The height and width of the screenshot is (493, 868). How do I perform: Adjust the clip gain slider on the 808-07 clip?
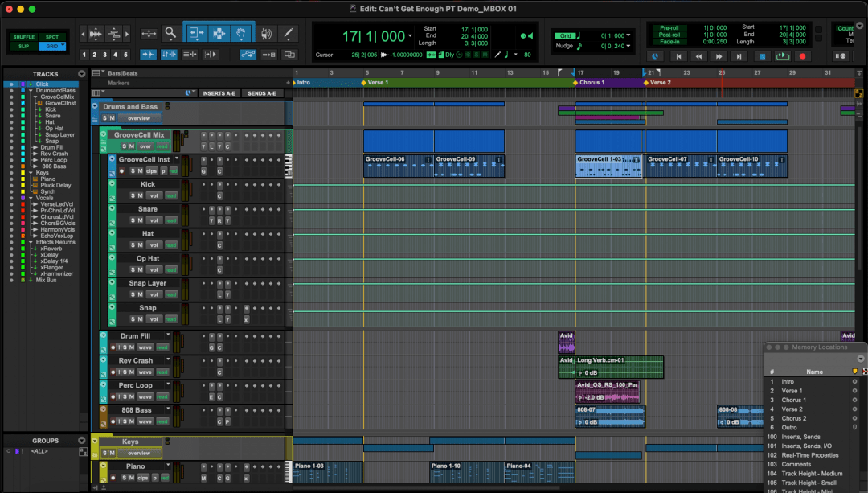pos(580,422)
